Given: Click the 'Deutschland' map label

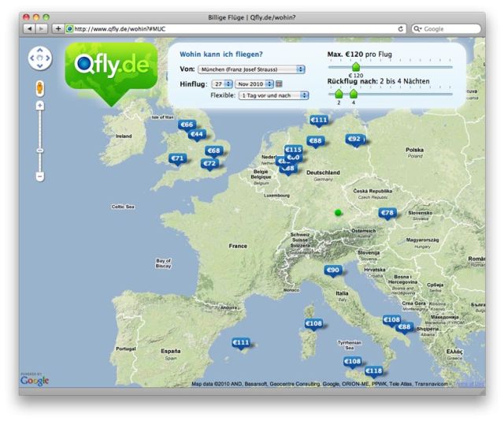Looking at the screenshot, I should pyautogui.click(x=323, y=173).
